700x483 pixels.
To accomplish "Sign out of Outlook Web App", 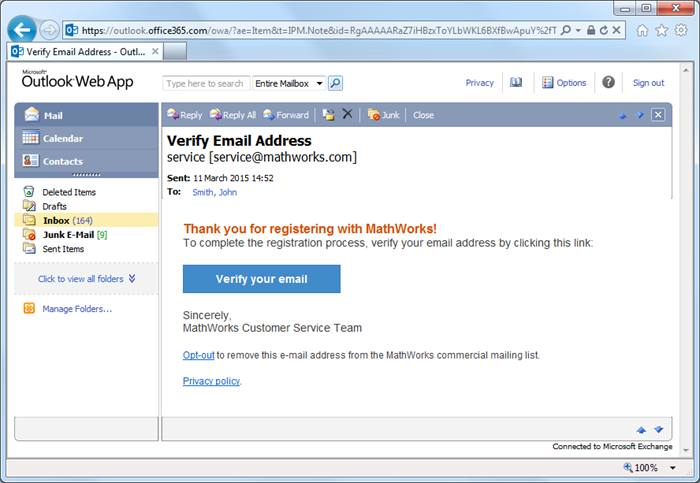I will pyautogui.click(x=648, y=83).
